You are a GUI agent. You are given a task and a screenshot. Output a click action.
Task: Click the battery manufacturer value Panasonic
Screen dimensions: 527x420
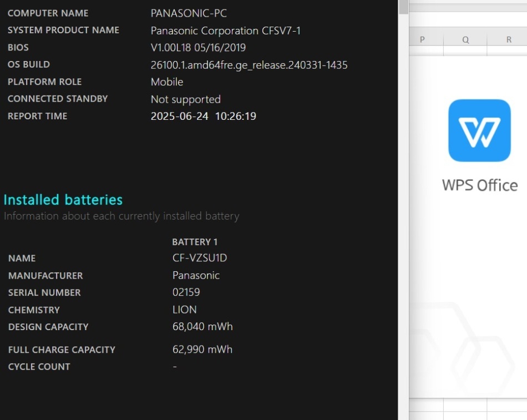[196, 275]
